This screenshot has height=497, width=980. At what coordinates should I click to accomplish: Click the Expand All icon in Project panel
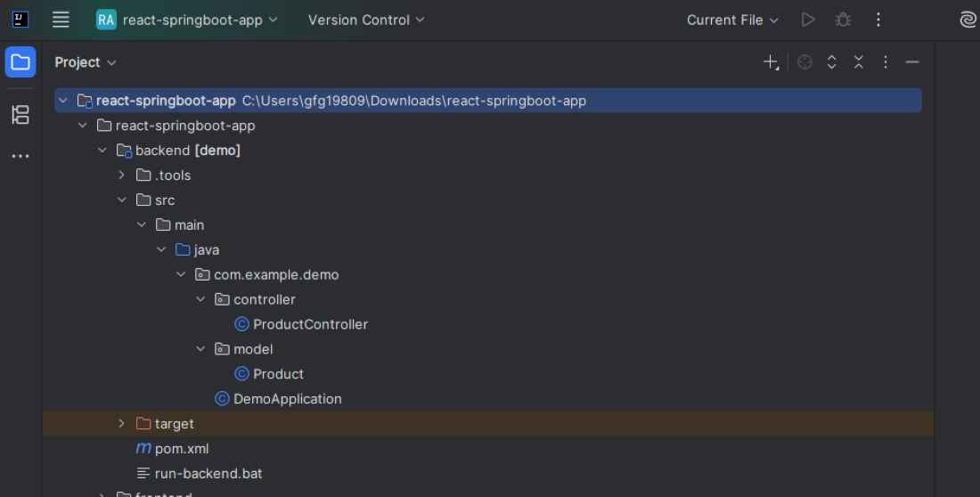(x=832, y=61)
